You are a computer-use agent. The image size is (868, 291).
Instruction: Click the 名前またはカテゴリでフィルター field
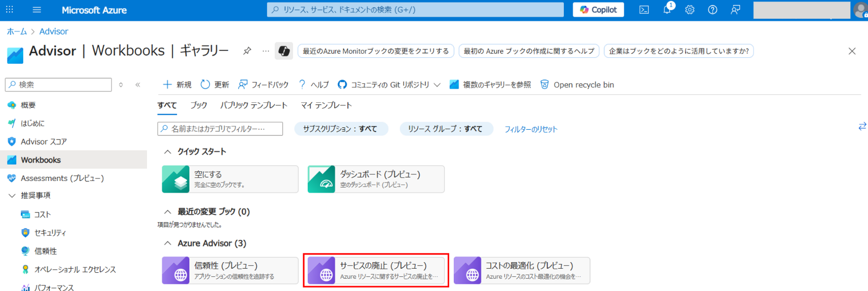coord(220,129)
